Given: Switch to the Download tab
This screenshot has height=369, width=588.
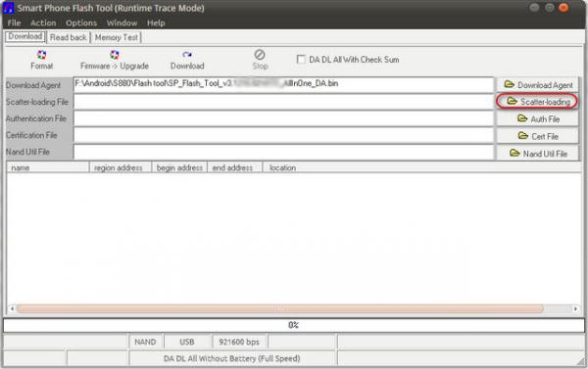Looking at the screenshot, I should coord(25,37).
